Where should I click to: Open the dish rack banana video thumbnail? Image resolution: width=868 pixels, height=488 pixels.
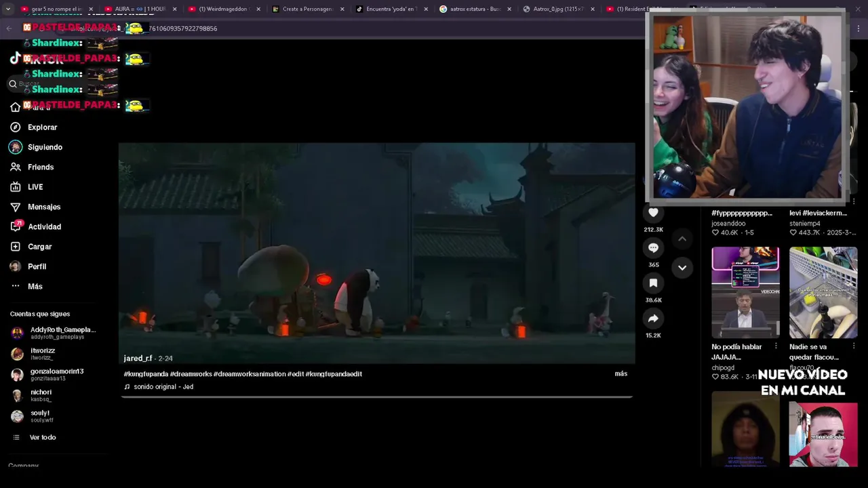[823, 292]
